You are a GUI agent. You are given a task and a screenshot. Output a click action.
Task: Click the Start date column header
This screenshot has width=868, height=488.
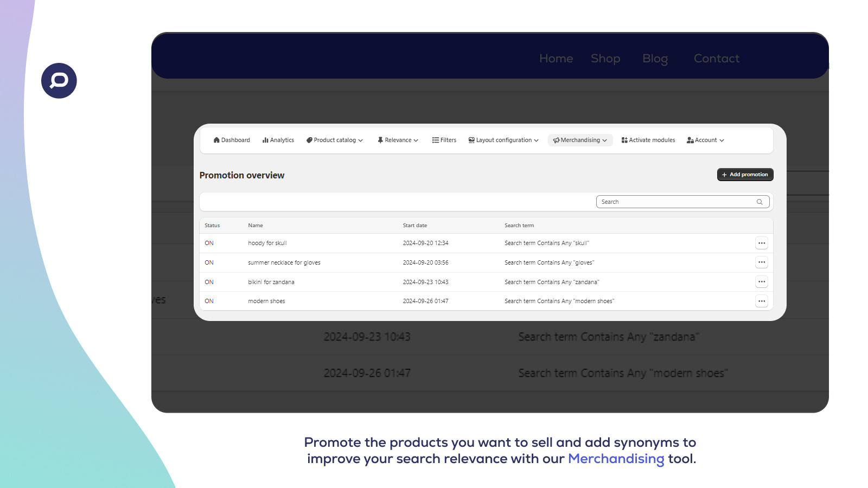(415, 226)
